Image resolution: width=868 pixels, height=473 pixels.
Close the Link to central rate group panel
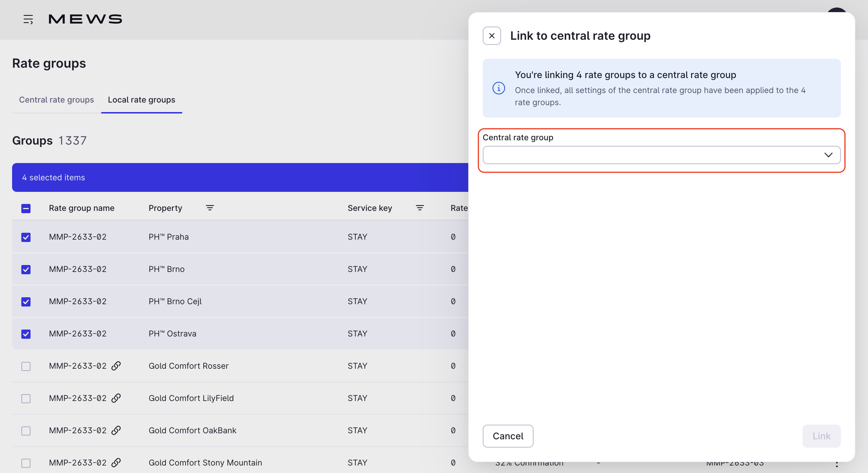492,36
